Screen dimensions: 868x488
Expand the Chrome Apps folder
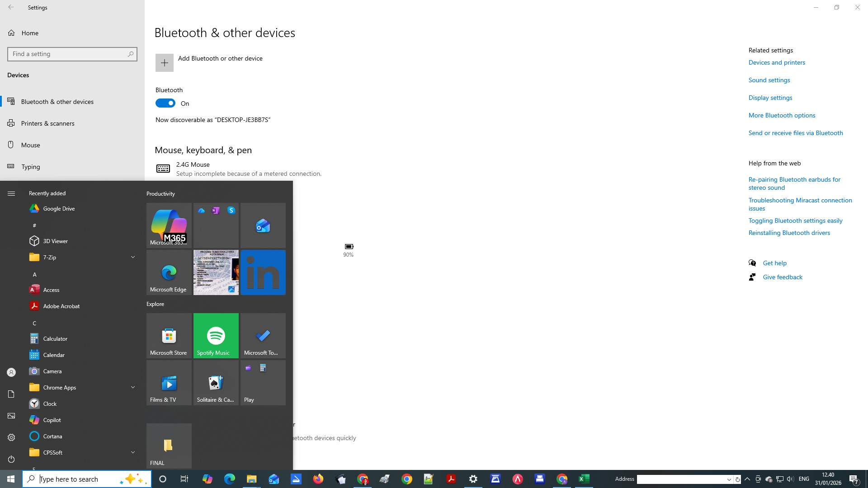point(133,387)
